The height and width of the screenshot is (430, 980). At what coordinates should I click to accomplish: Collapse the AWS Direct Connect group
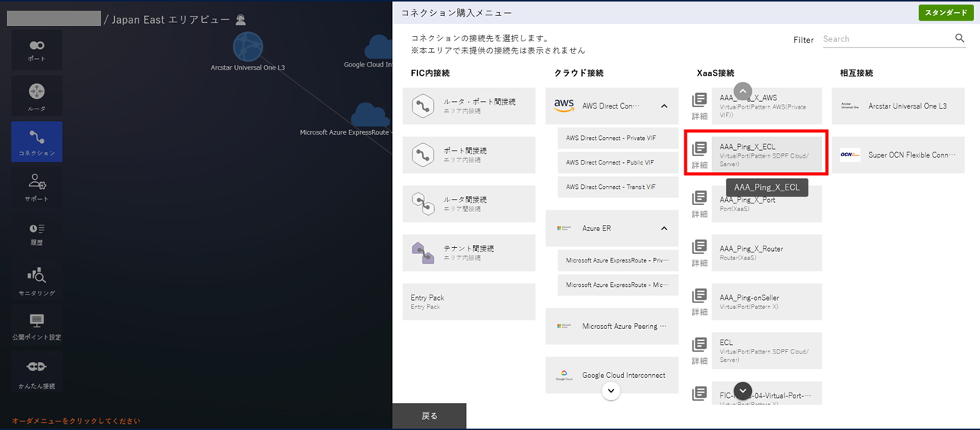tap(664, 106)
